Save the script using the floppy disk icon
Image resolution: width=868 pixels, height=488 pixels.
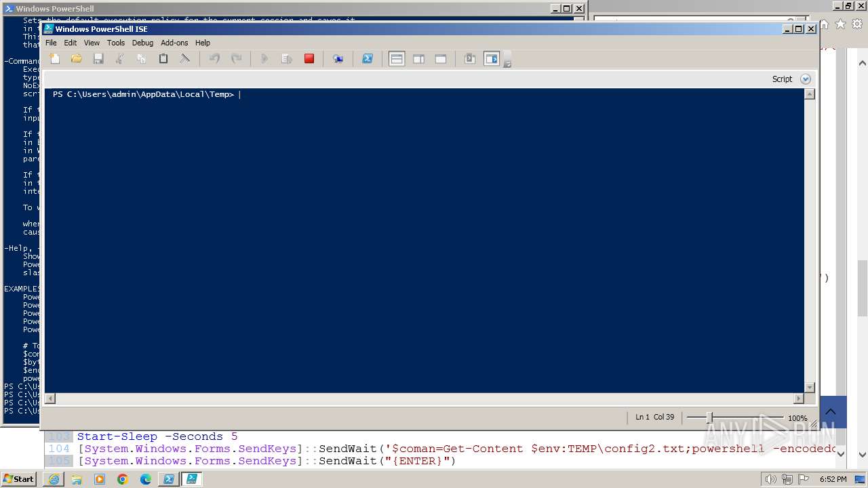(x=98, y=59)
